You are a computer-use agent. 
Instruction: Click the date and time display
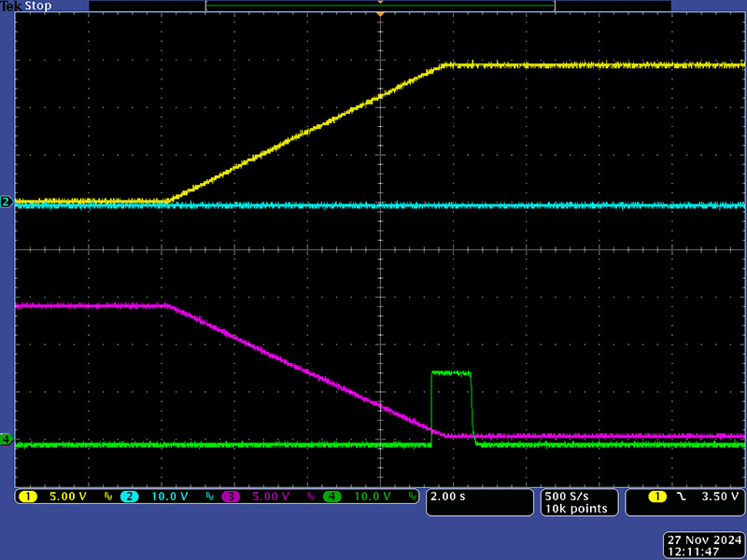click(x=703, y=546)
